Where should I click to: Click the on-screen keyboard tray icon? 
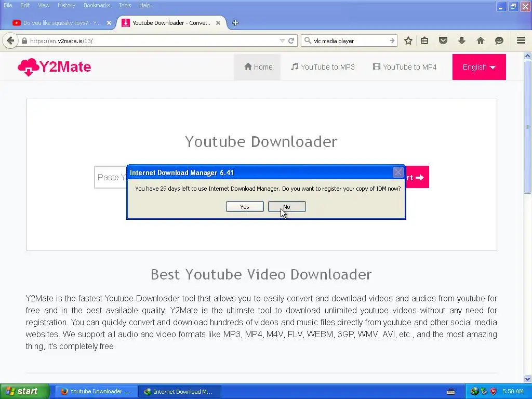pos(451,392)
